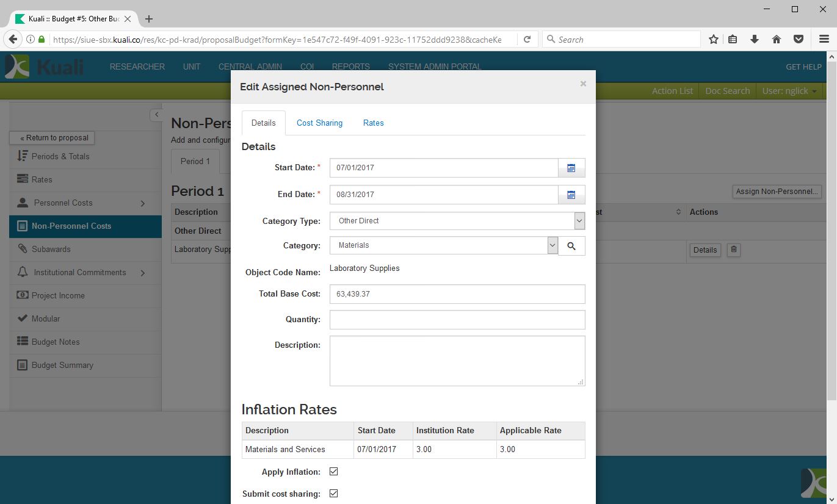Switch to the Cost Sharing tab

coord(319,123)
